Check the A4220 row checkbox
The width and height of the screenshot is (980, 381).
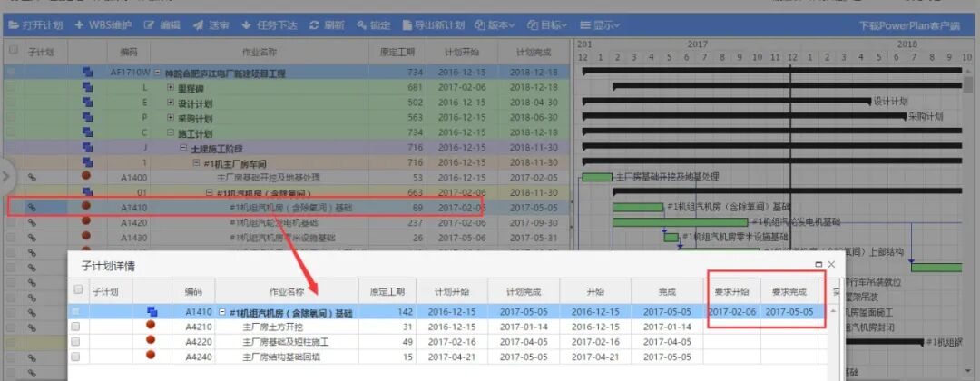pos(75,342)
